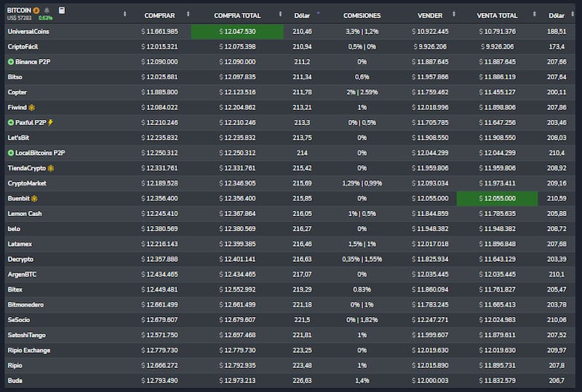Screen dimensions: 582x392
Task: Expand Binance P2P with green plus
Action: pyautogui.click(x=11, y=62)
